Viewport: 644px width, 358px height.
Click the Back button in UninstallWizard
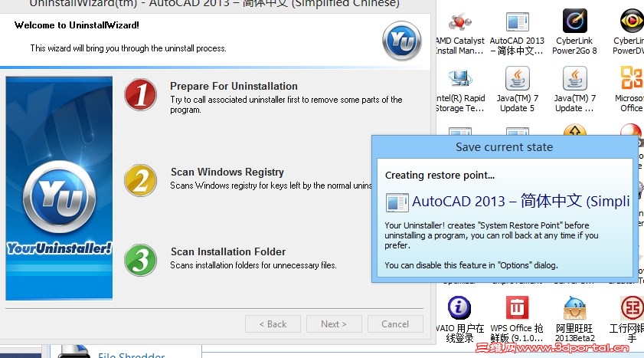click(x=273, y=324)
